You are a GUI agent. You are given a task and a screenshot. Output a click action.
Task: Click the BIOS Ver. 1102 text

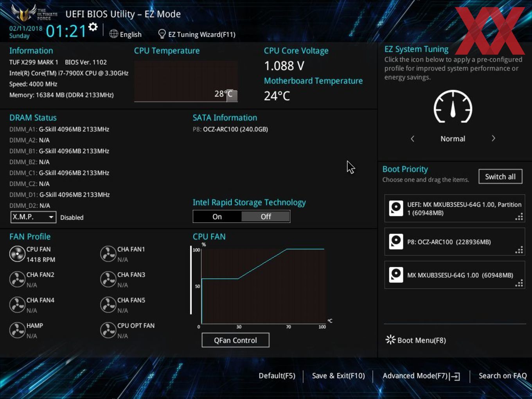click(x=86, y=62)
